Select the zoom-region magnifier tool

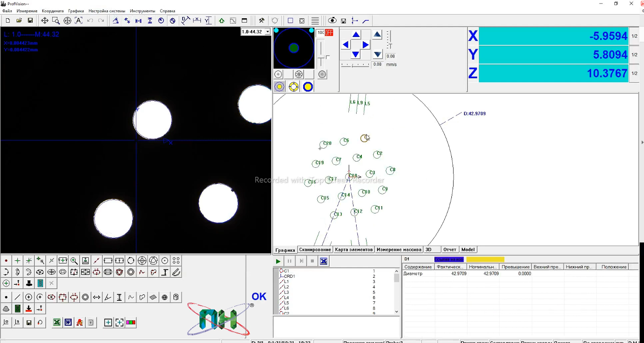(56, 20)
